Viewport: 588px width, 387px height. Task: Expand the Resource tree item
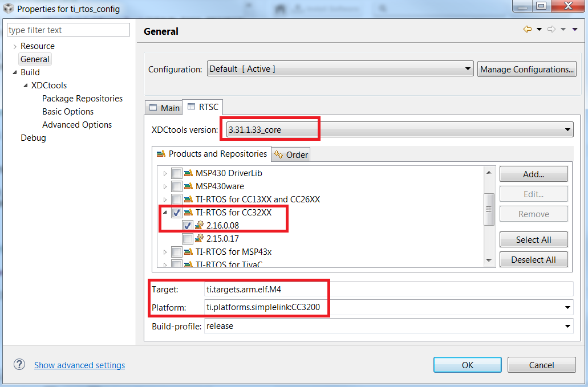[x=15, y=47]
